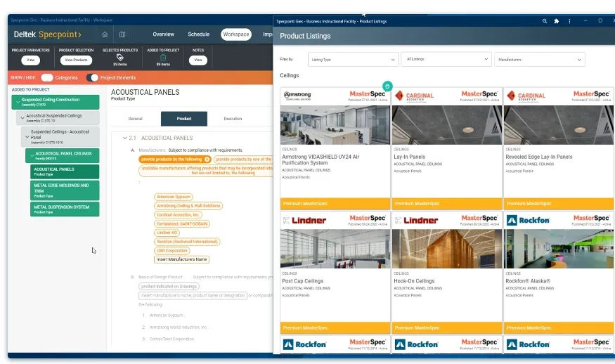Select 'product indicated on Drawings' chip
This screenshot has height=364, width=615.
click(x=169, y=286)
